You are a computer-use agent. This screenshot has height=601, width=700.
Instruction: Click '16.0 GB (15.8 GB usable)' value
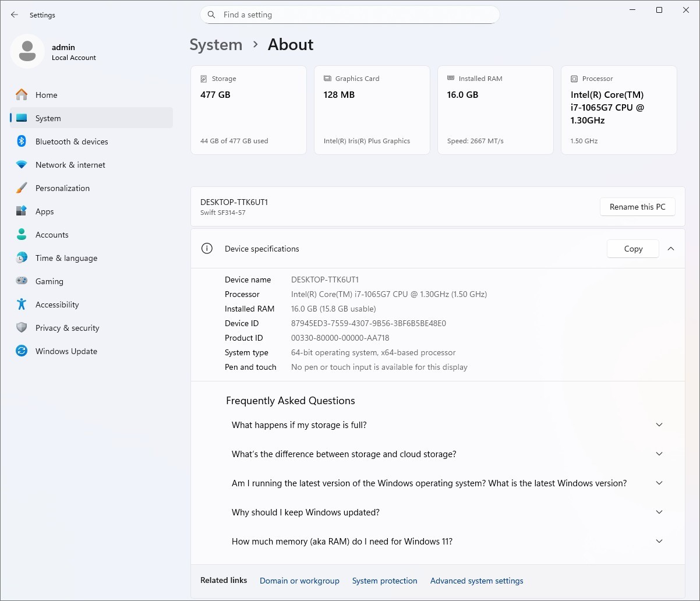coord(334,309)
